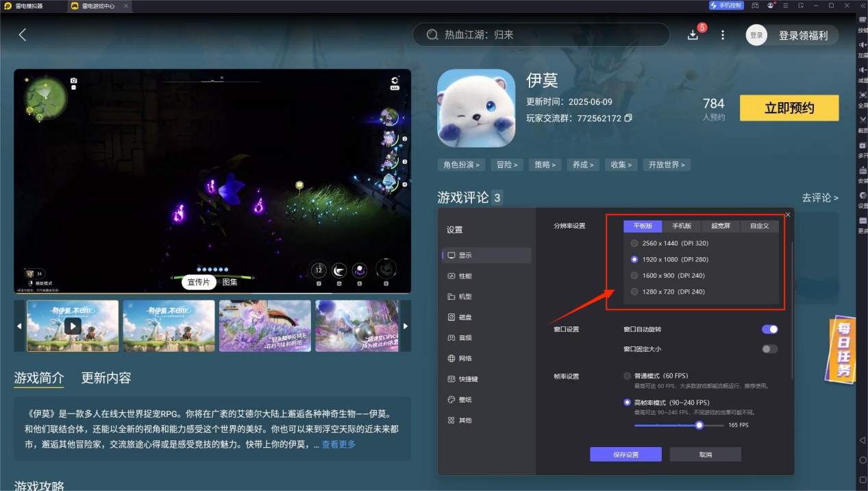Image resolution: width=868 pixels, height=491 pixels.
Task: Open the hamburger menu in title bar
Action: (786, 5)
